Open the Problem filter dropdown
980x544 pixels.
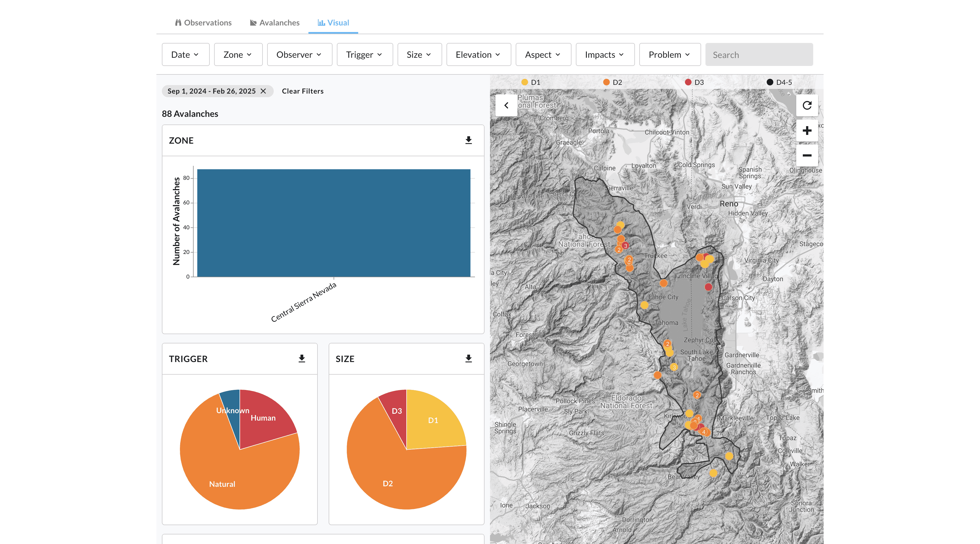coord(669,54)
